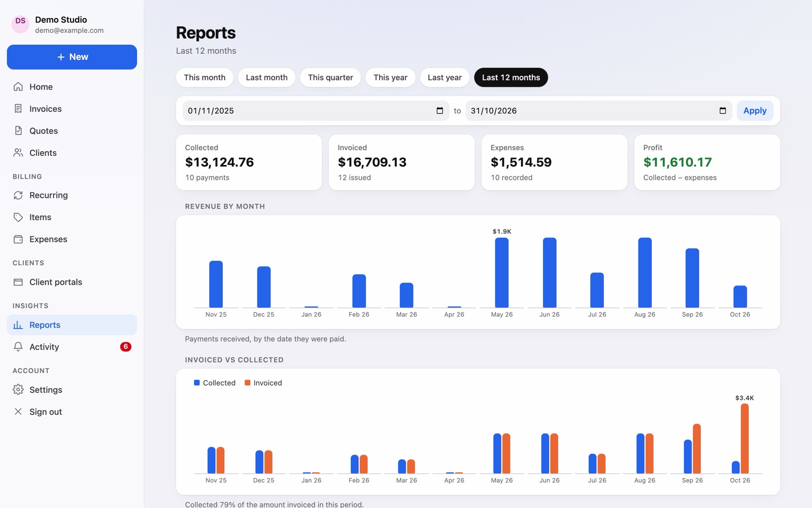Image resolution: width=812 pixels, height=508 pixels.
Task: Click the Recurring refresh-arrows icon
Action: point(18,195)
